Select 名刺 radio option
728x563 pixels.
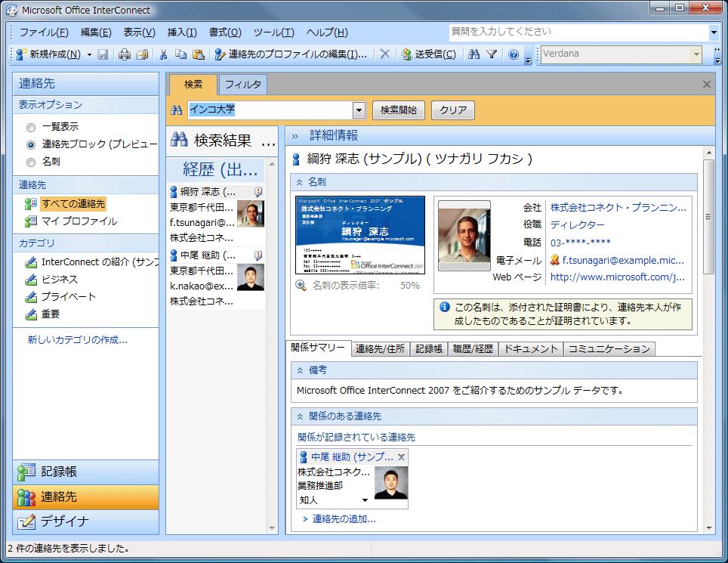click(x=31, y=162)
